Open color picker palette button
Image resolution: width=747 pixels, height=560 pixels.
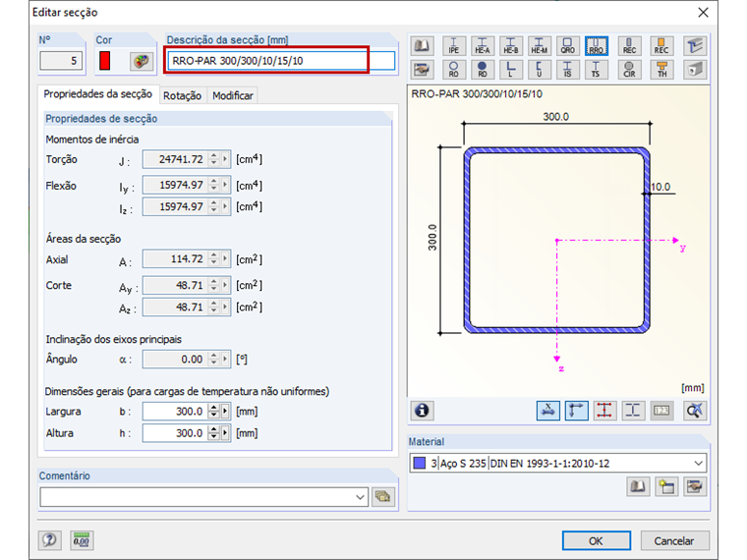click(142, 61)
